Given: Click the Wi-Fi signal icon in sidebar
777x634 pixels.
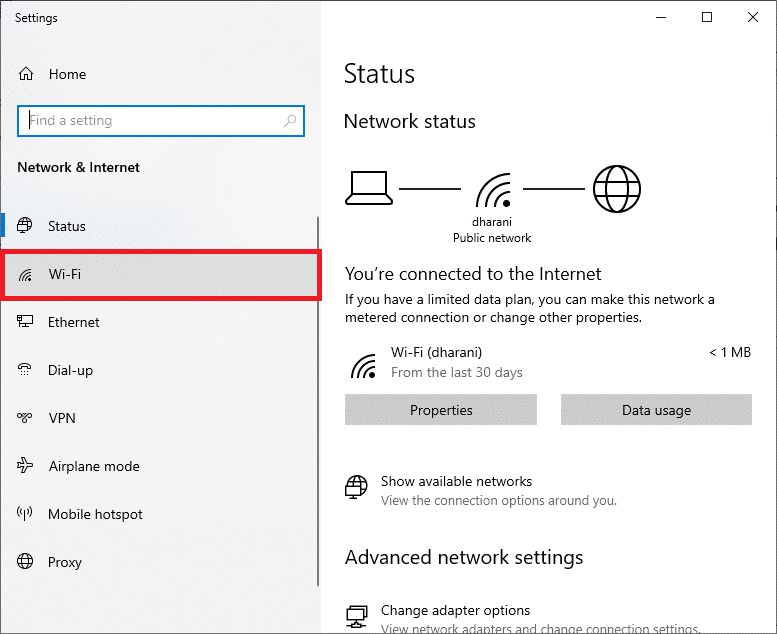Looking at the screenshot, I should pyautogui.click(x=25, y=274).
